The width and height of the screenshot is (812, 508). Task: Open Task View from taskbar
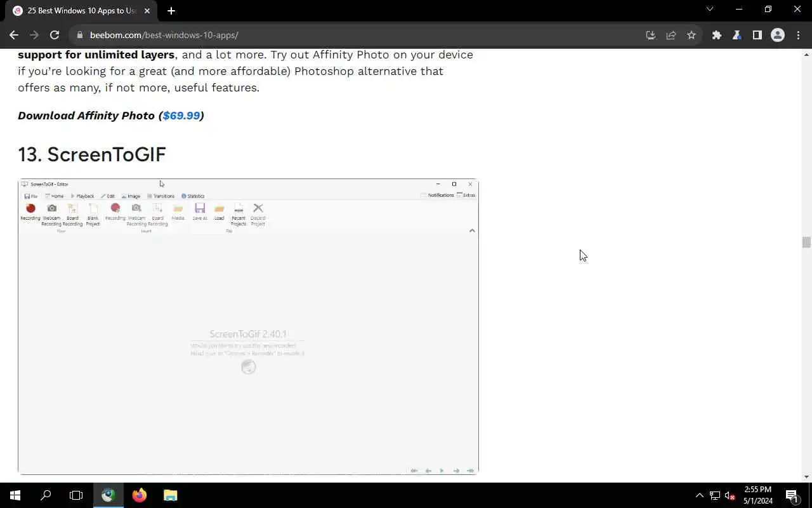[x=76, y=495]
